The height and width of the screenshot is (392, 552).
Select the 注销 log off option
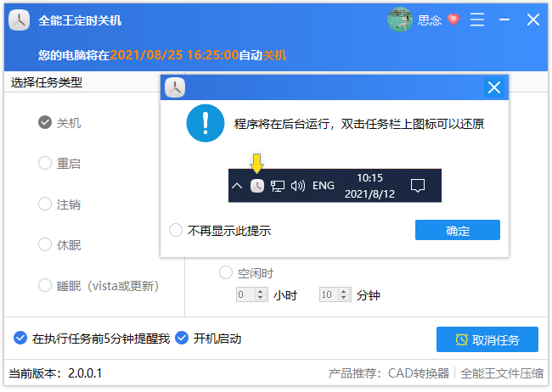click(59, 204)
